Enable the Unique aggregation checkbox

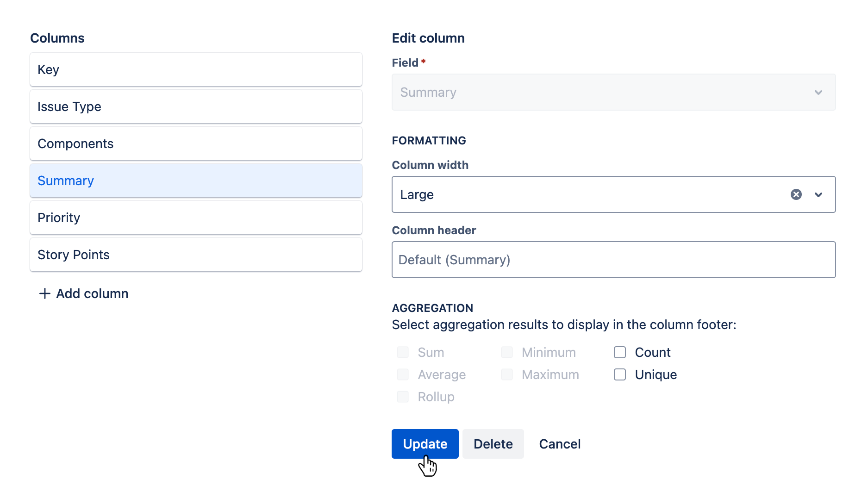click(x=619, y=374)
